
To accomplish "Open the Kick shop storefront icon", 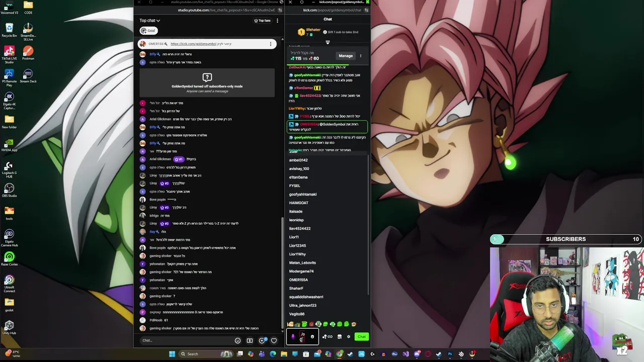I will [340, 337].
